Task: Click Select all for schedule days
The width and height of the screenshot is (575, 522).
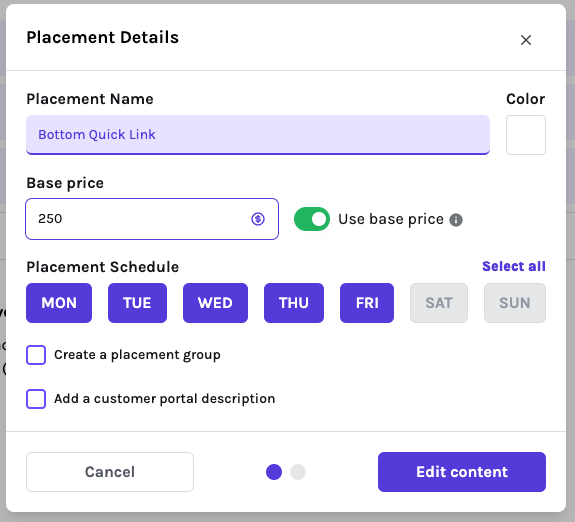Action: [514, 266]
